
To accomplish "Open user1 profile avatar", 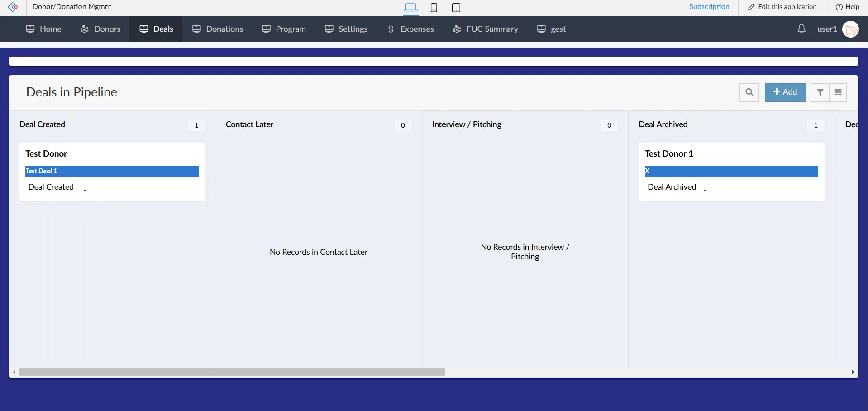I will (850, 29).
